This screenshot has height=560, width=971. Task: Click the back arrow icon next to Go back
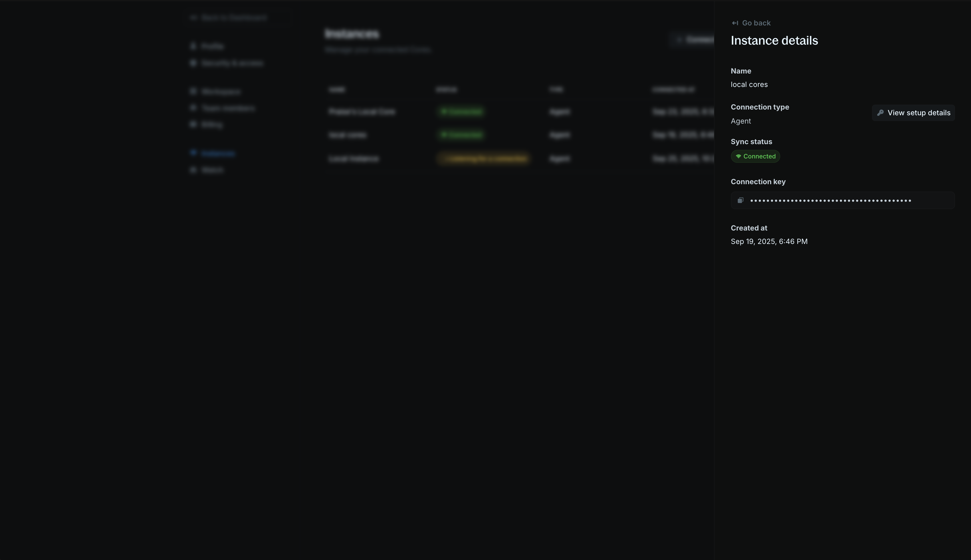[735, 23]
